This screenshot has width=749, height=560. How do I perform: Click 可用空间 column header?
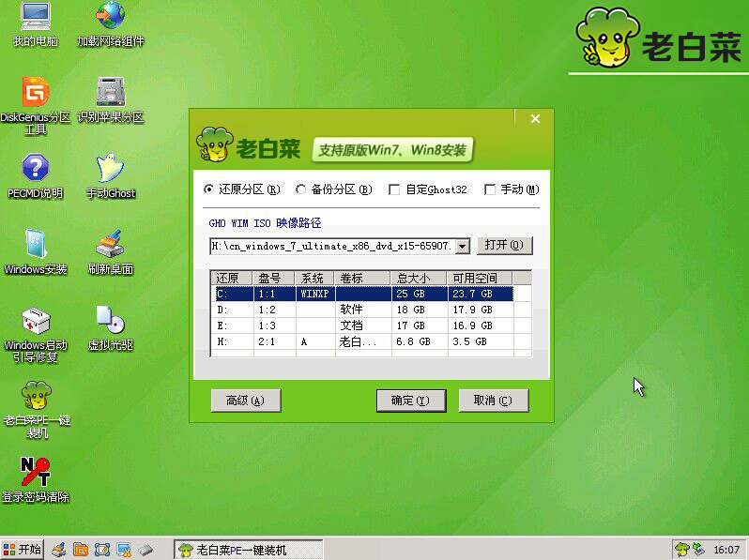480,278
